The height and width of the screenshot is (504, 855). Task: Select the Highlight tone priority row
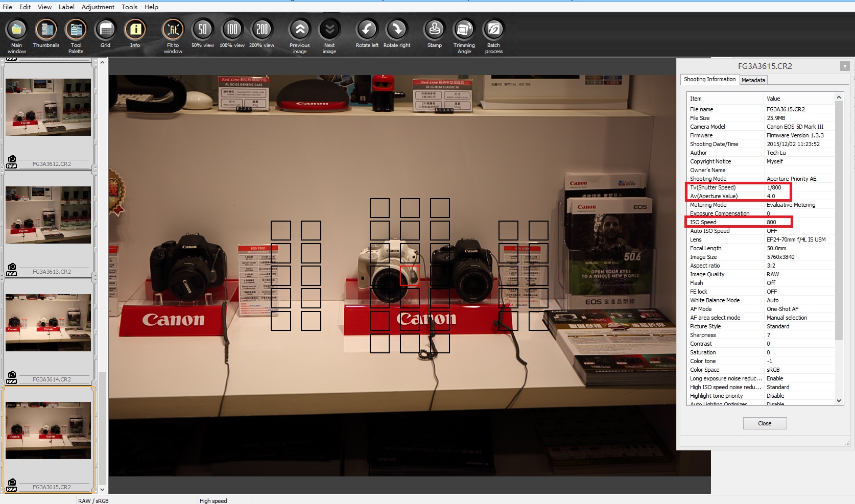(x=761, y=396)
